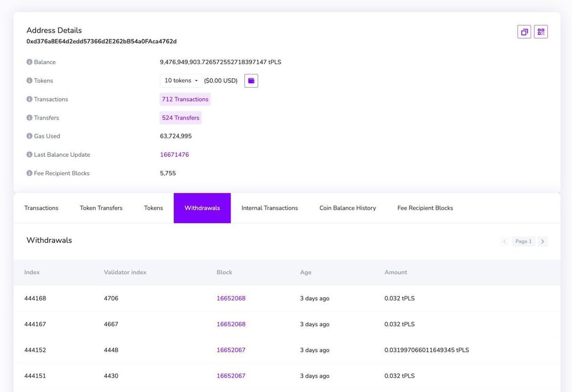
Task: Click the info icon next to Transfers
Action: 30,117
